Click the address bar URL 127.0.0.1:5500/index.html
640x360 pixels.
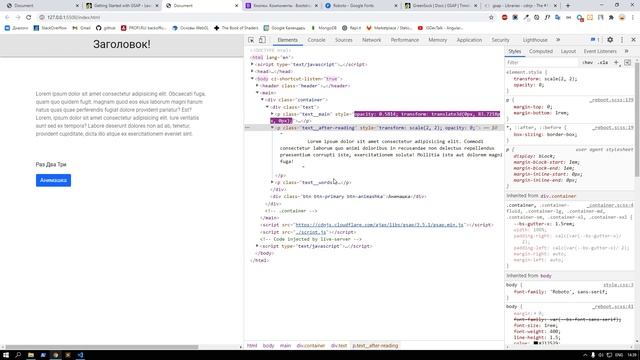pos(73,18)
